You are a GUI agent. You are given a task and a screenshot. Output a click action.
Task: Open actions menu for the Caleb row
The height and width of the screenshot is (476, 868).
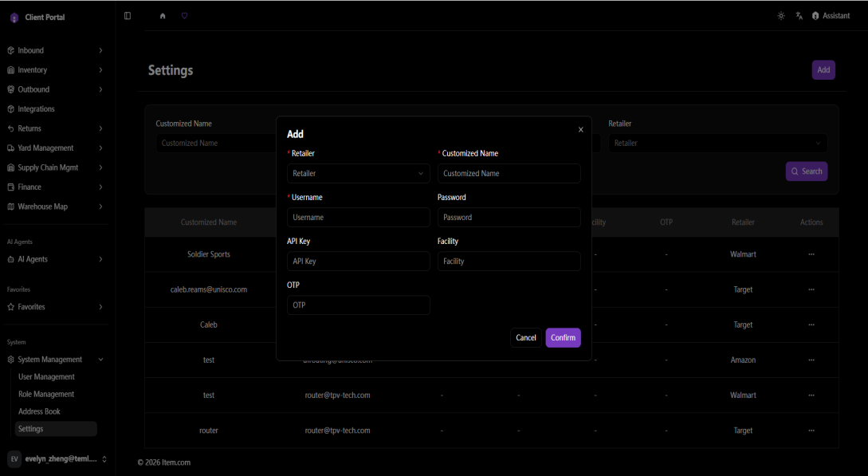point(811,325)
